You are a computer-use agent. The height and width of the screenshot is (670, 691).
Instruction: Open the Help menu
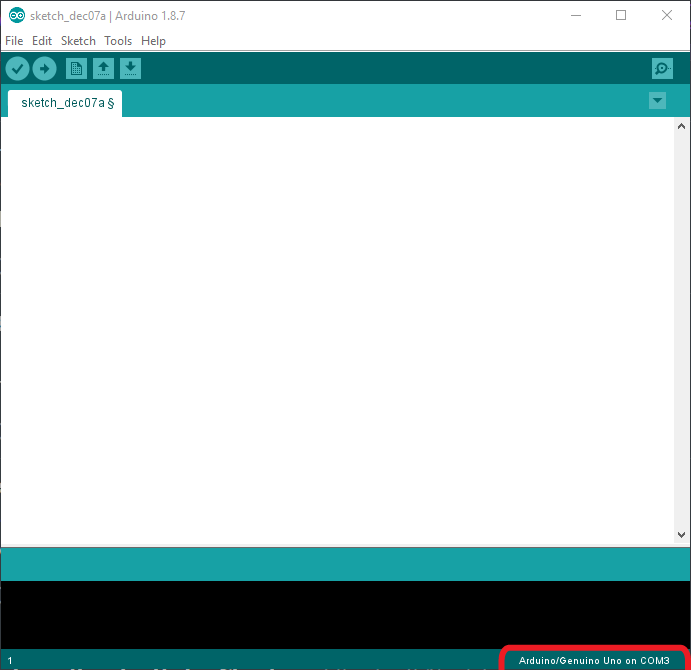(153, 41)
